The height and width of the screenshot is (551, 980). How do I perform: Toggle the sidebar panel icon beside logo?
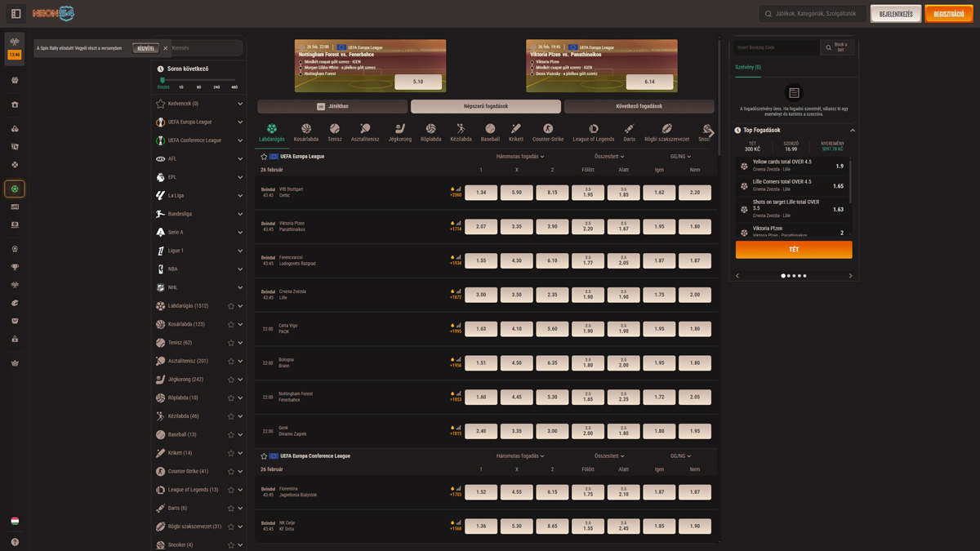point(16,14)
